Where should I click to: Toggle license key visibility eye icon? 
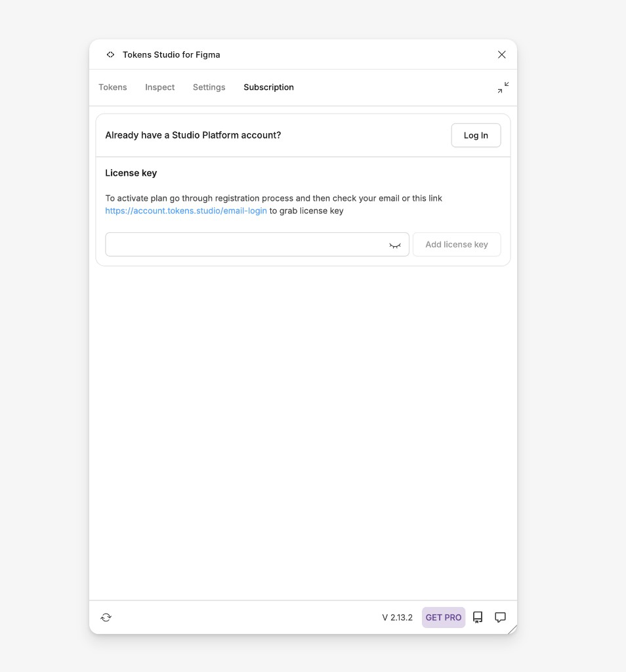(x=395, y=245)
